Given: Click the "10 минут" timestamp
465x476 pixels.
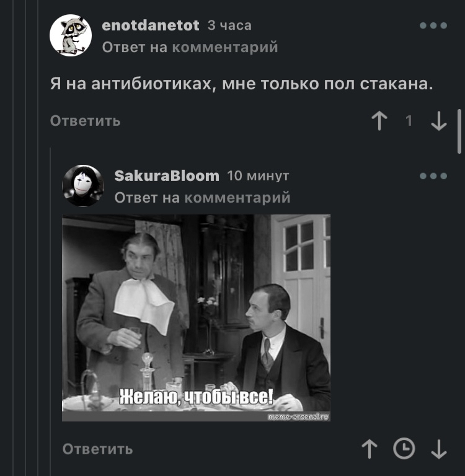Looking at the screenshot, I should coord(258,176).
